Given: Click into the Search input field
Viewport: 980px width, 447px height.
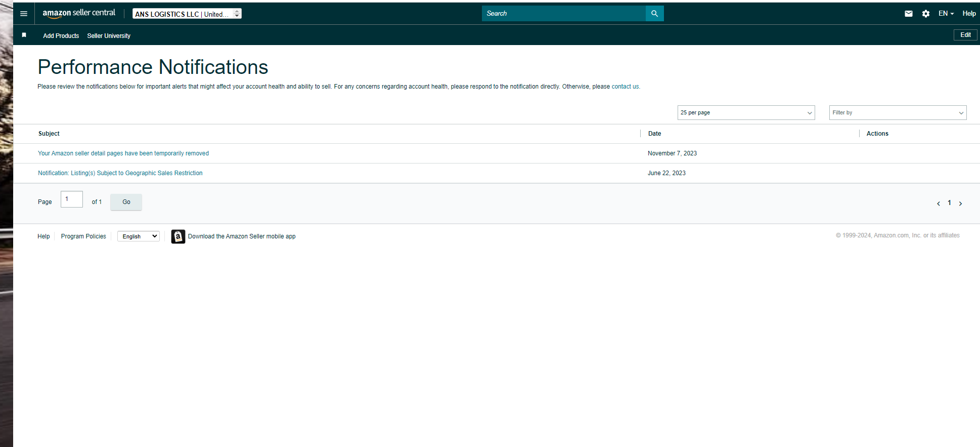Looking at the screenshot, I should click(564, 14).
